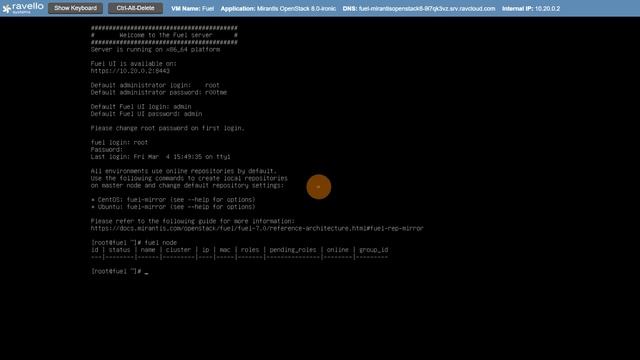Image resolution: width=640 pixels, height=360 pixels.
Task: Click the Ravello Systems logo
Action: [x=23, y=8]
